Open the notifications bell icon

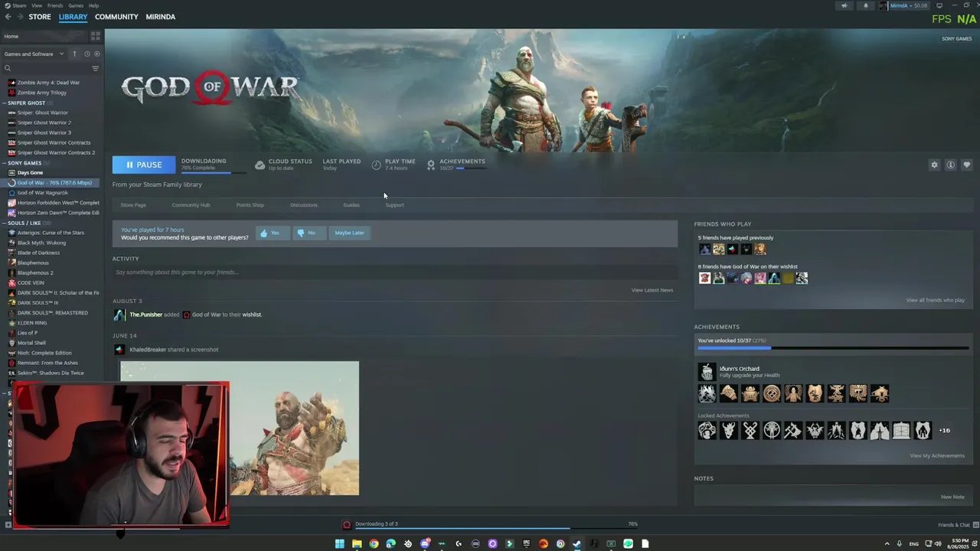pos(866,5)
